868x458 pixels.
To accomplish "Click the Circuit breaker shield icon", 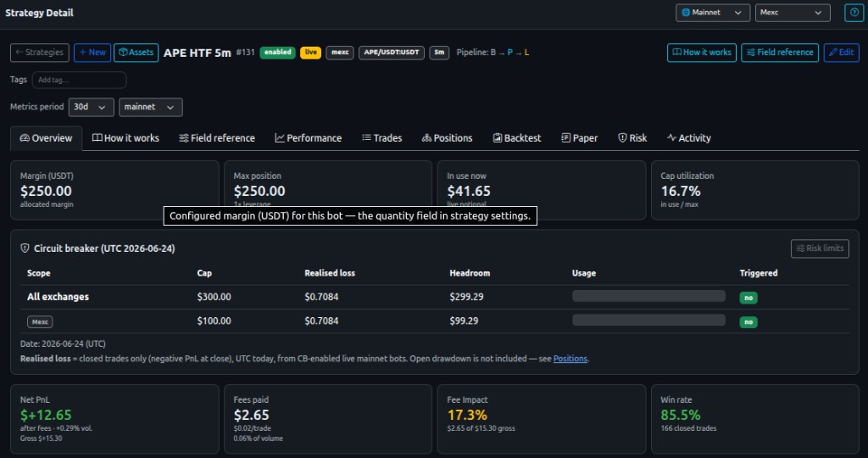I will (x=25, y=249).
